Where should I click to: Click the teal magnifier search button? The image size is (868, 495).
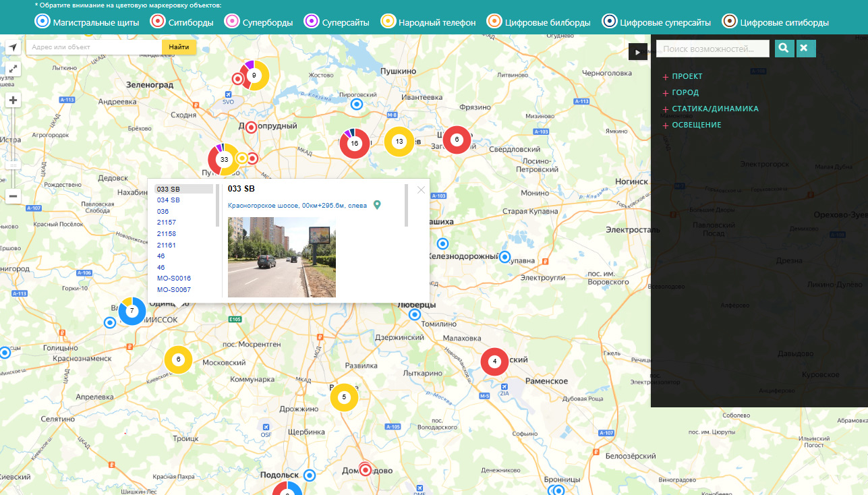point(784,48)
